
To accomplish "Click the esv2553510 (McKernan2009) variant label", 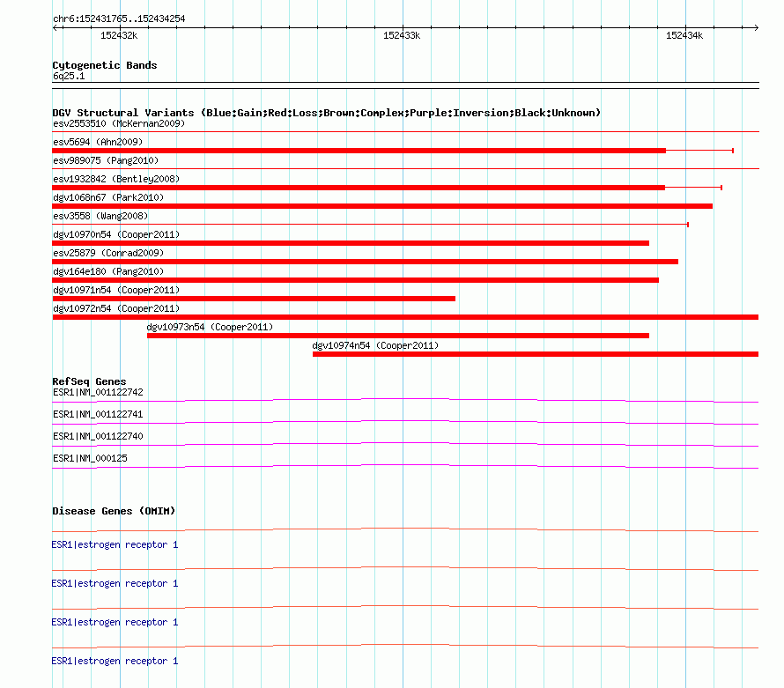I will (119, 123).
